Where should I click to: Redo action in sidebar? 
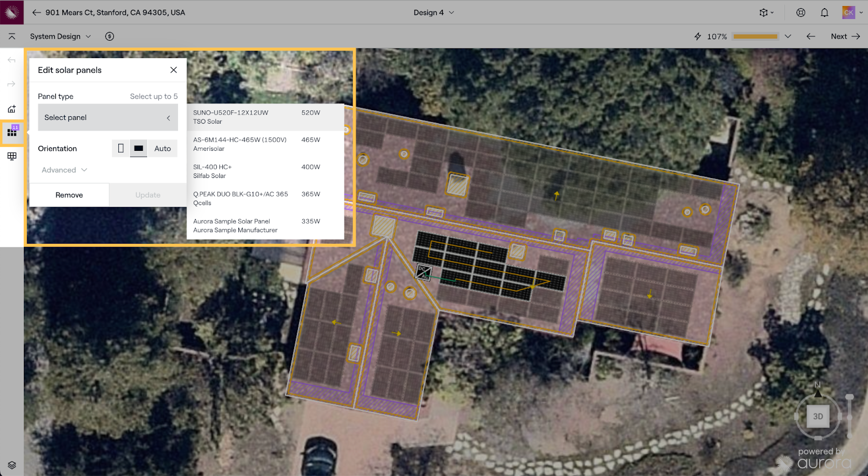(11, 84)
